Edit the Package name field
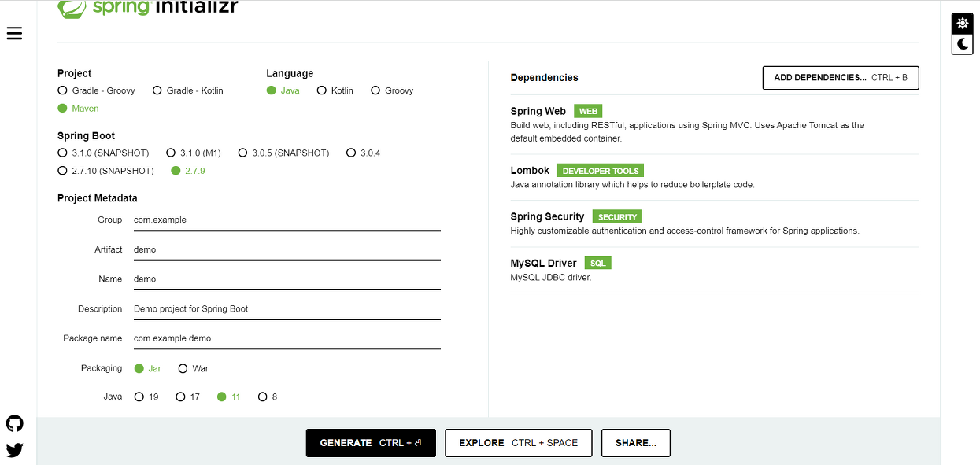This screenshot has width=980, height=465. (287, 338)
